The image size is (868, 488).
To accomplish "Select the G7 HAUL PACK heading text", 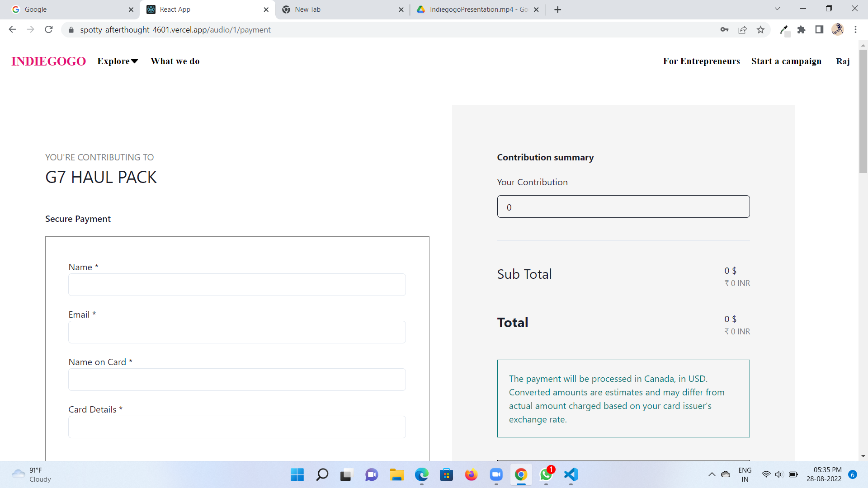I will click(101, 177).
